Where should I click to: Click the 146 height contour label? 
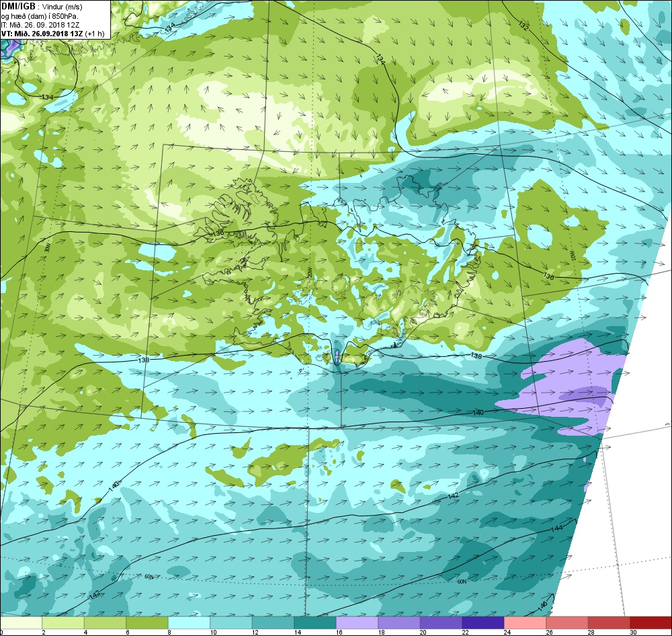[x=542, y=606]
